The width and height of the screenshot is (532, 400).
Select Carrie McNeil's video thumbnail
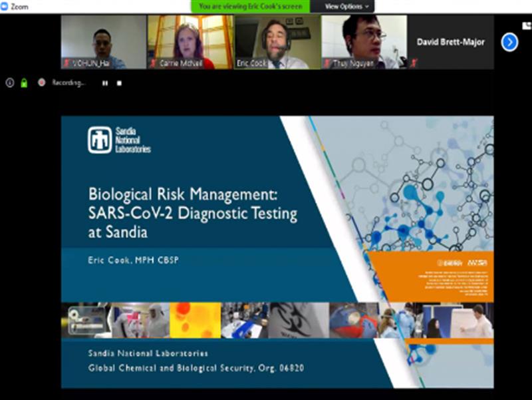[x=190, y=42]
